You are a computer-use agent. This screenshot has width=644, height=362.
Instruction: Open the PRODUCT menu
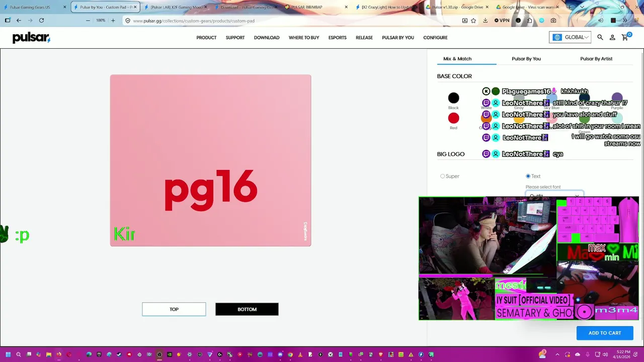(x=206, y=38)
